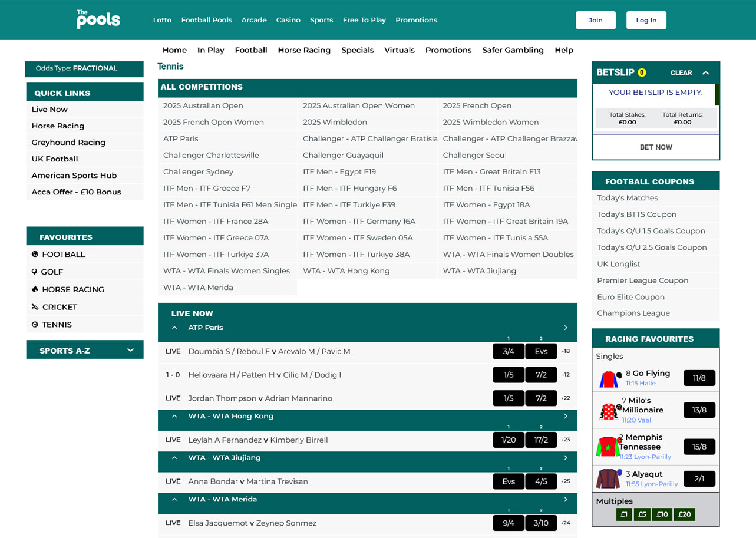Open the Safer Gambling tab

(x=513, y=50)
